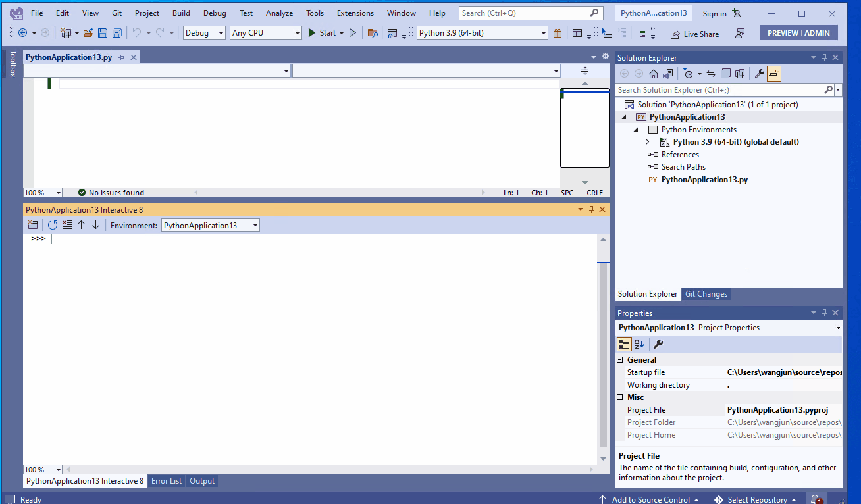Expand the Python 3.9 environment node
The height and width of the screenshot is (504, 861).
(647, 141)
